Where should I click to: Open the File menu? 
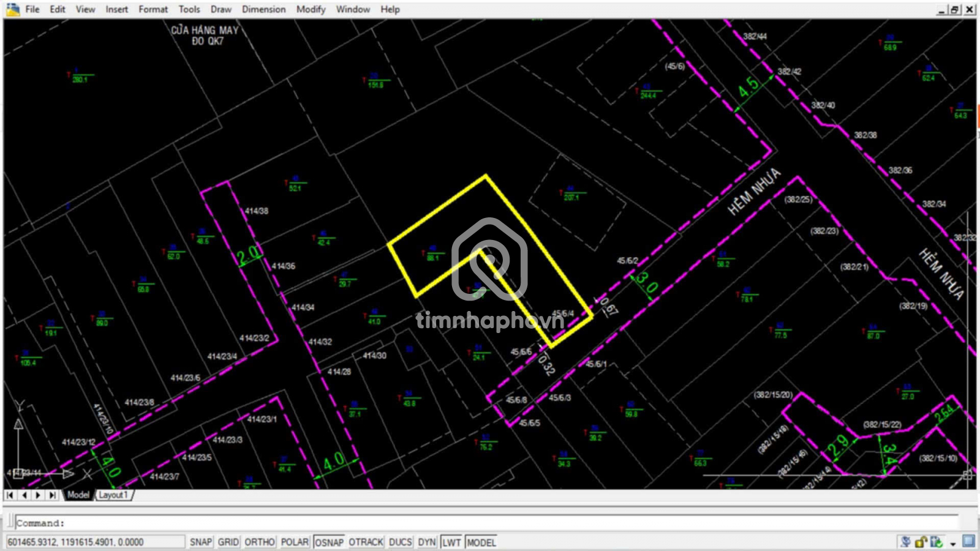click(32, 9)
